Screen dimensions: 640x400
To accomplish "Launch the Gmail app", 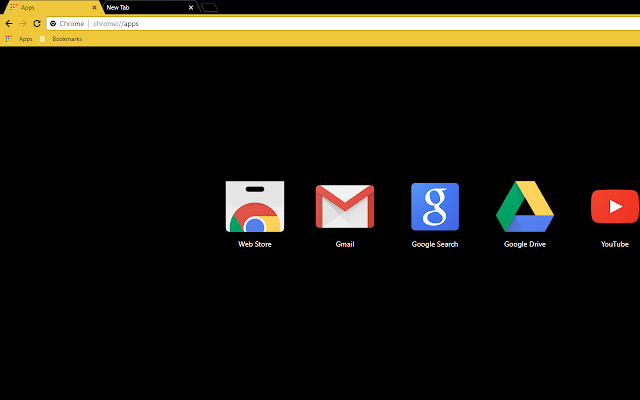I will pos(345,207).
